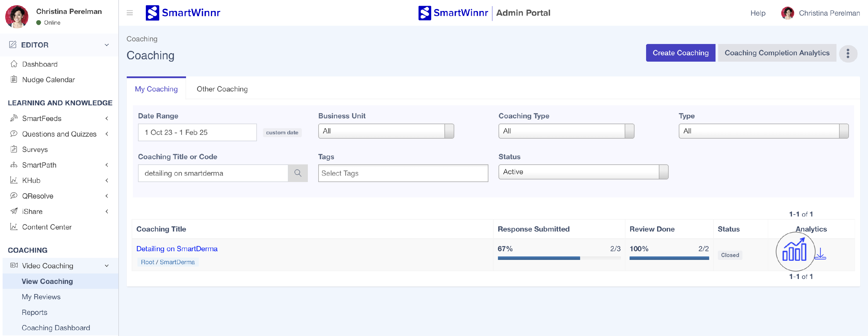This screenshot has height=336, width=868.
Task: Click the Content Center chart icon
Action: coord(14,227)
